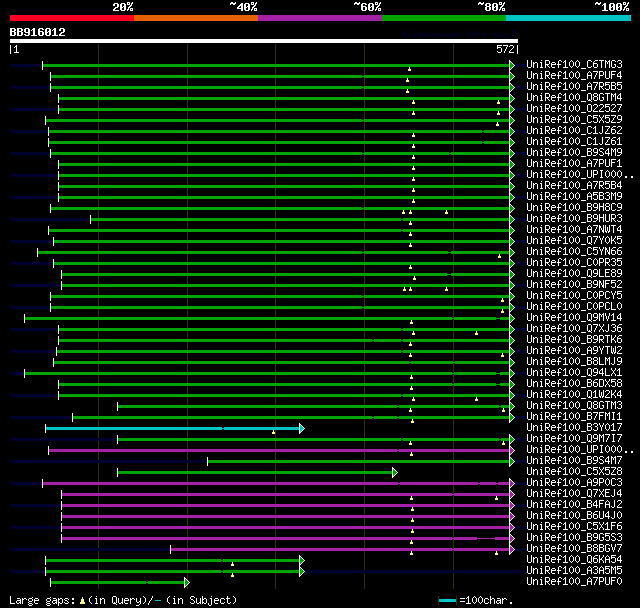The width and height of the screenshot is (640, 608).
Task: Open the UniRef100_Q8GTM4 hit label
Action: coord(574,98)
